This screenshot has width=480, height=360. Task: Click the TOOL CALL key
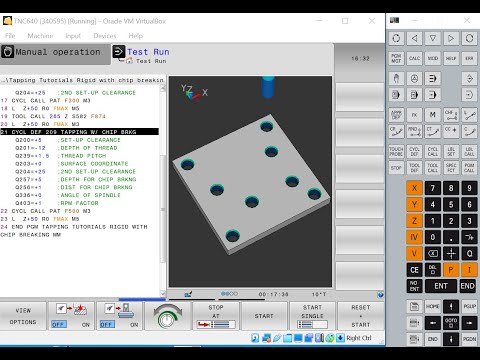pyautogui.click(x=433, y=168)
